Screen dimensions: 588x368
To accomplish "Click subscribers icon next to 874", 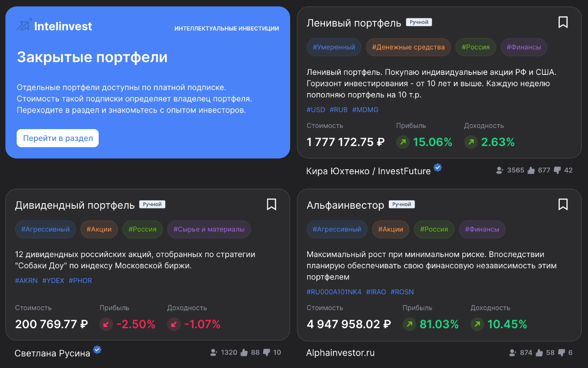I will [513, 353].
